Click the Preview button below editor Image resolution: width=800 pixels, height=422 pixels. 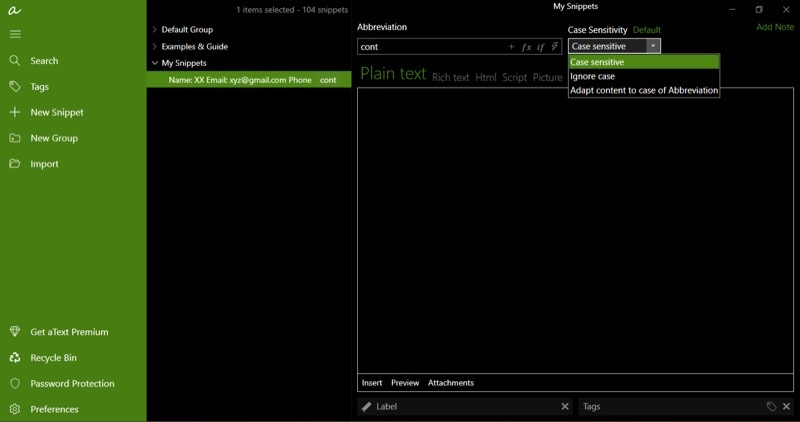point(405,383)
